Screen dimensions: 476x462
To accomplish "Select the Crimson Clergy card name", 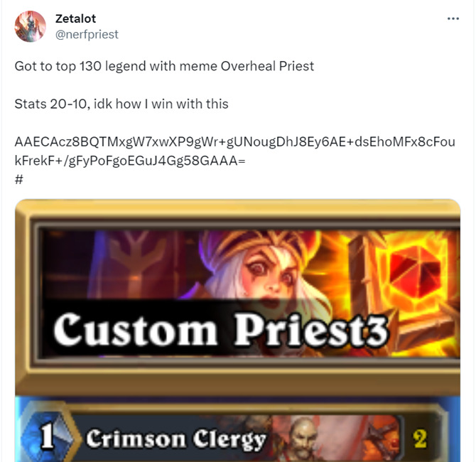I will [176, 439].
